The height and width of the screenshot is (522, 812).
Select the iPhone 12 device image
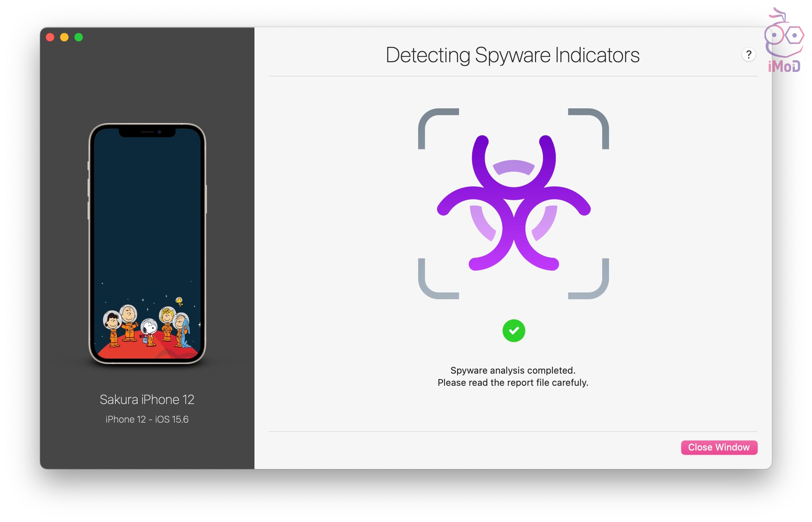point(147,243)
